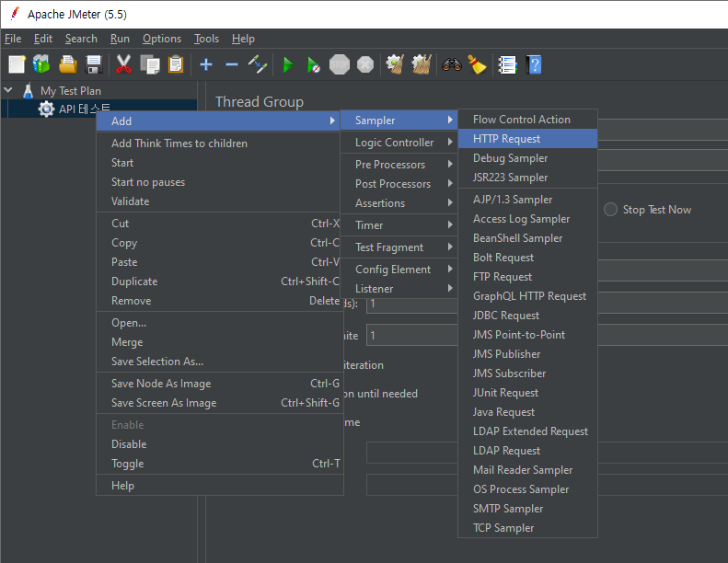The width and height of the screenshot is (728, 563).
Task: Select My Test Plan tree item
Action: tap(71, 90)
